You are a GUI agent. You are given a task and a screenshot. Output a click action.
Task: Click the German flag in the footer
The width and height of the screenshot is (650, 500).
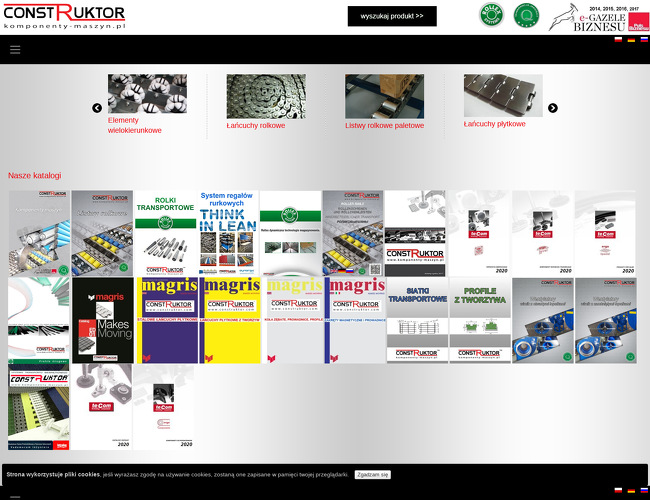[x=631, y=490]
